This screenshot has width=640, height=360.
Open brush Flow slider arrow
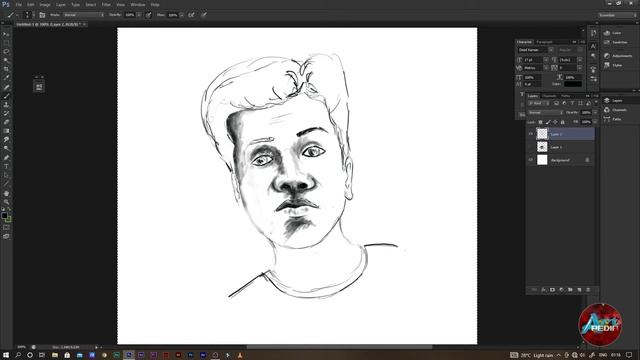(x=182, y=15)
